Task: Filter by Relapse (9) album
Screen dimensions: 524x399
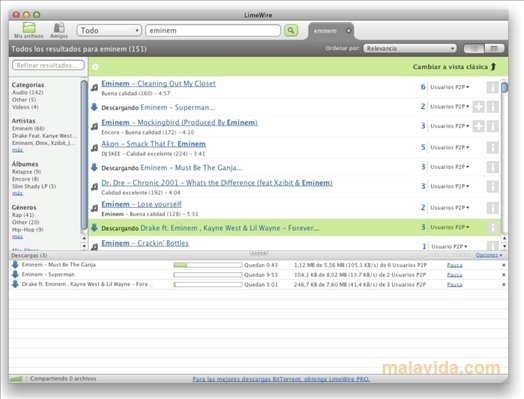Action: (26, 172)
